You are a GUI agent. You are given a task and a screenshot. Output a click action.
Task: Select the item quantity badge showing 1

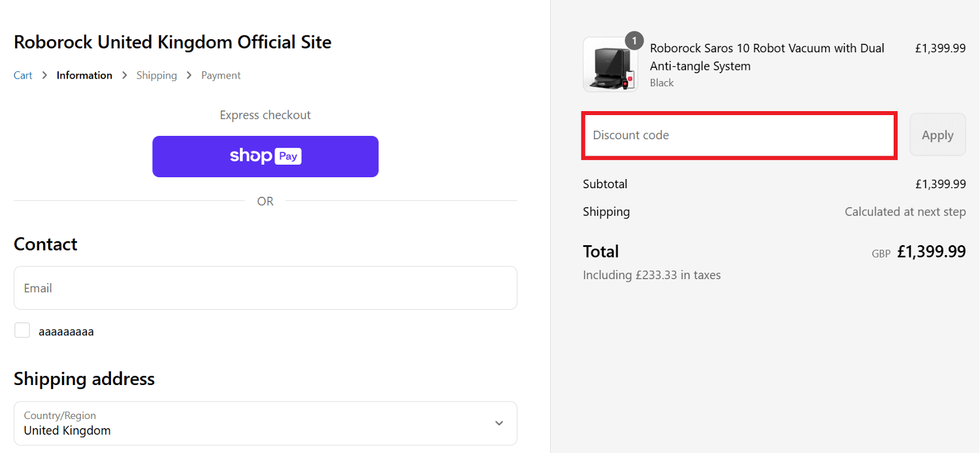[634, 41]
